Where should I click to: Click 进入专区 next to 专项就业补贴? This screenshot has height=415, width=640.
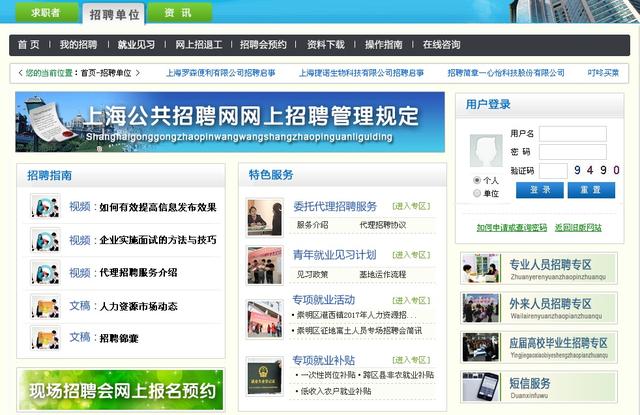pyautogui.click(x=411, y=360)
